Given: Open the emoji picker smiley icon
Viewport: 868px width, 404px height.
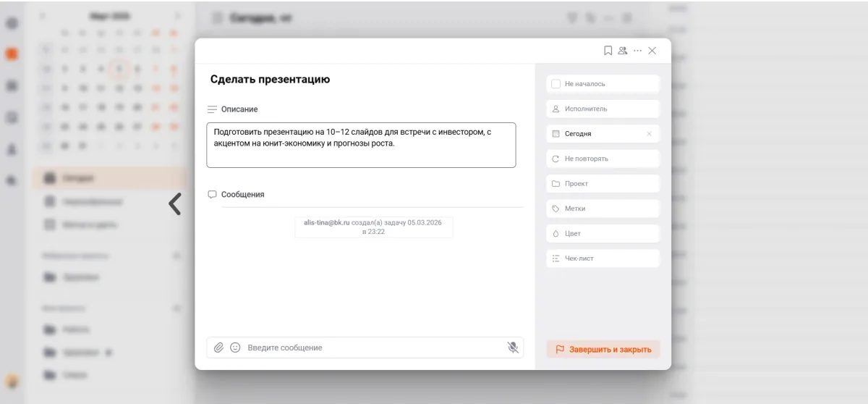Looking at the screenshot, I should 235,348.
